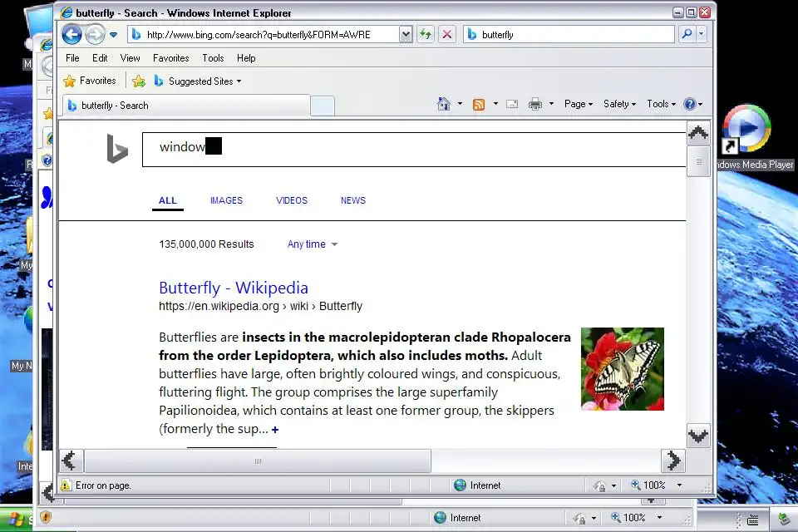Image resolution: width=798 pixels, height=532 pixels.
Task: Click the horizontal scrollbar thumb
Action: [258, 461]
